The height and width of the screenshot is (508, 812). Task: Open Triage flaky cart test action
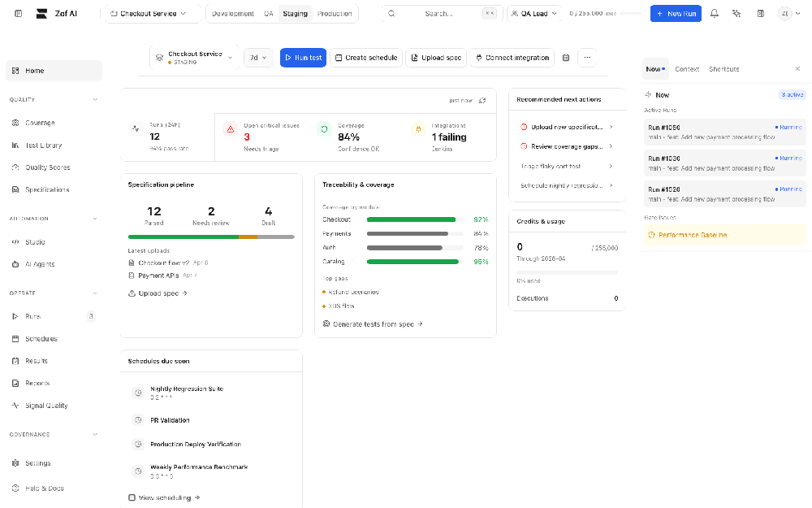point(567,167)
